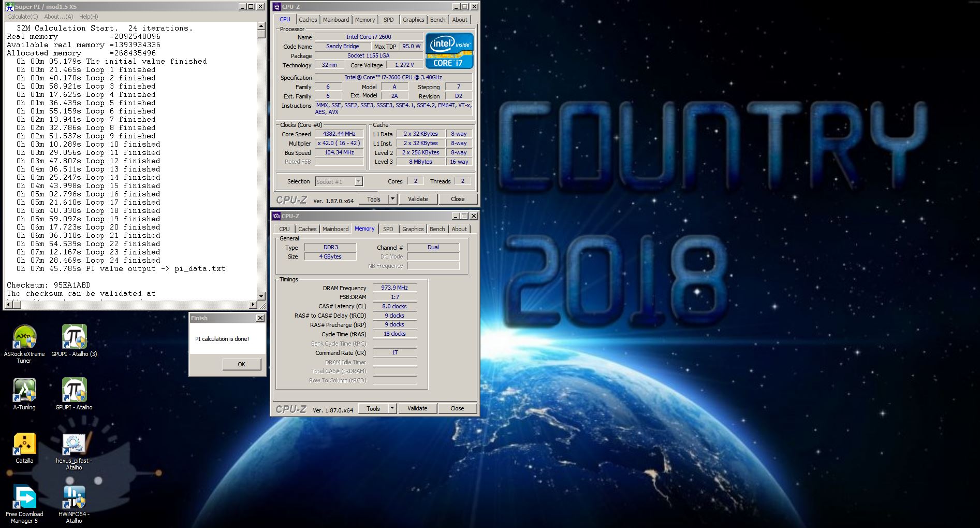
Task: Click OK in Finish dialog
Action: coord(242,364)
